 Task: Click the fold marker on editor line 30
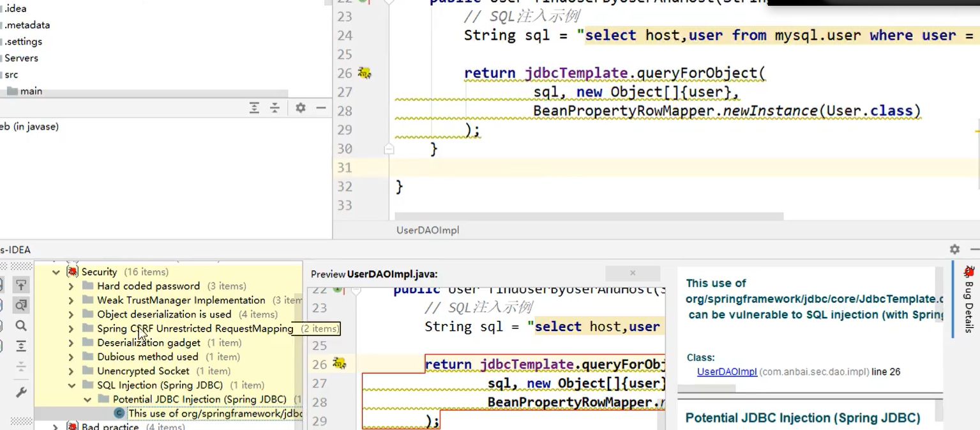[x=388, y=149]
